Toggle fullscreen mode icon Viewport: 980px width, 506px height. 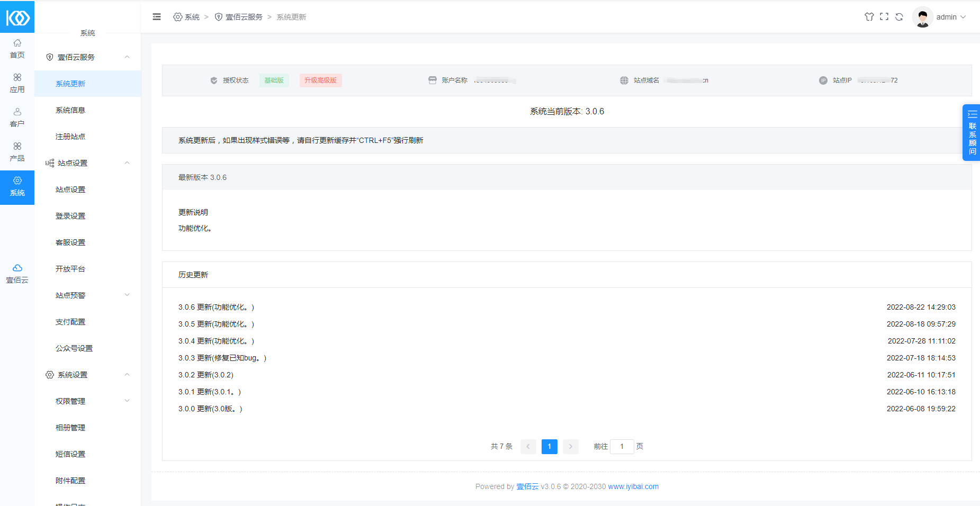(884, 17)
